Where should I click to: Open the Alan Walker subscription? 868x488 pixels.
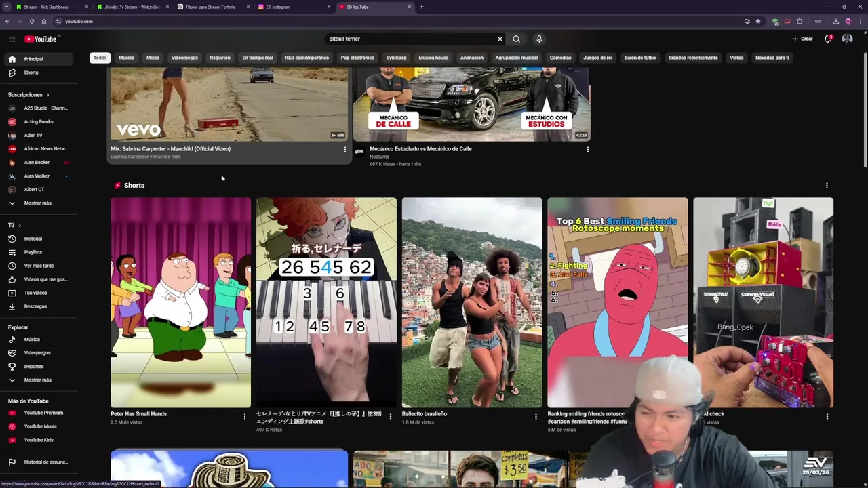38,176
